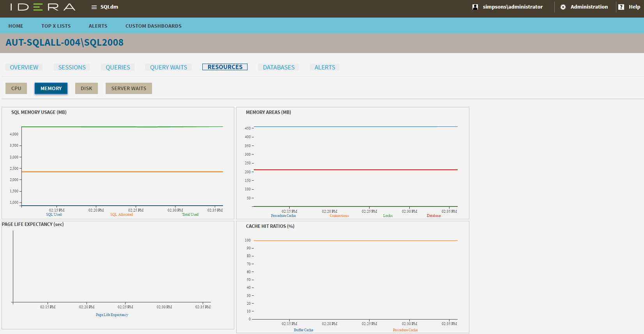Image resolution: width=644 pixels, height=334 pixels.
Task: Select the DISK resource button
Action: coord(87,89)
